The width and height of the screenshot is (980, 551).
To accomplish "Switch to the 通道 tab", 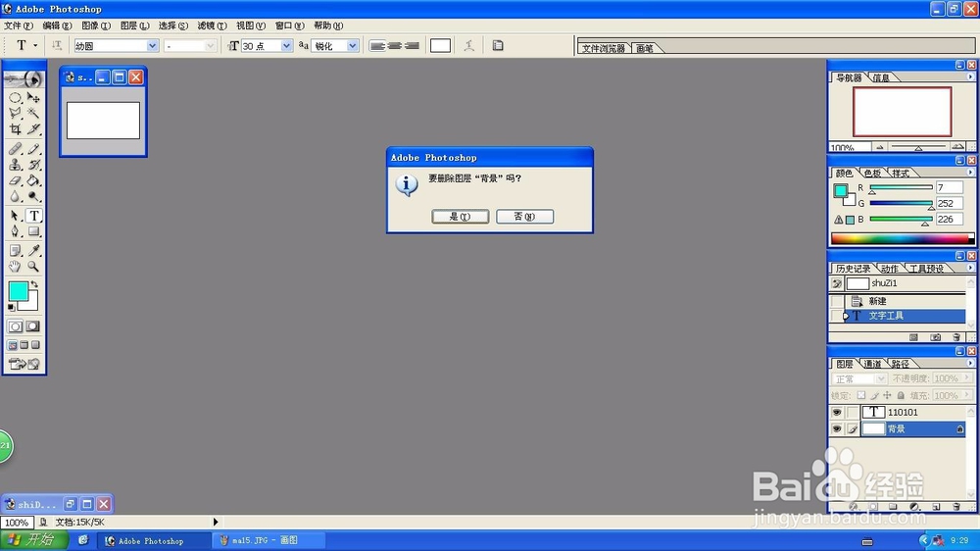I will (872, 364).
